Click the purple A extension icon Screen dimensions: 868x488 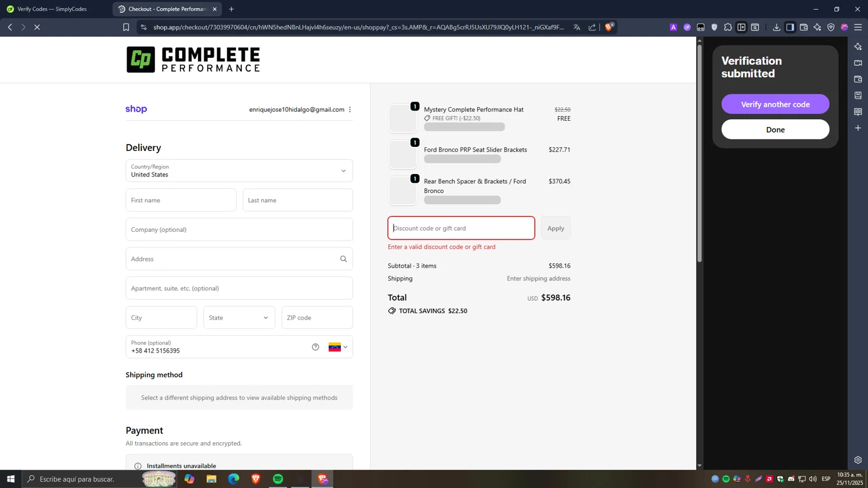[x=673, y=27]
